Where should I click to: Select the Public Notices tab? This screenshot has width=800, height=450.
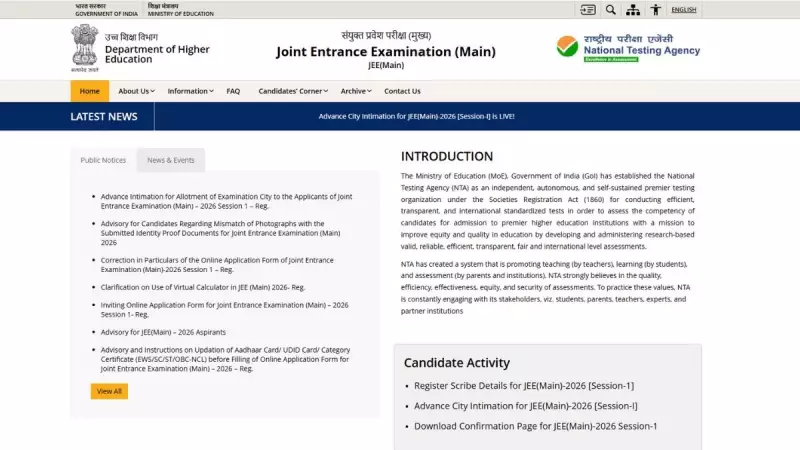click(x=103, y=160)
